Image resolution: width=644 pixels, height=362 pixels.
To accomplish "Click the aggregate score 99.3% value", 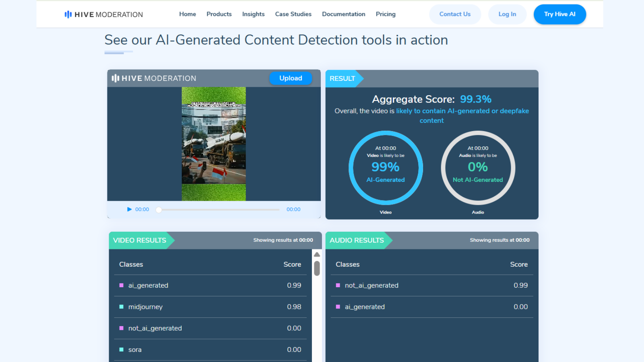I will pyautogui.click(x=475, y=99).
